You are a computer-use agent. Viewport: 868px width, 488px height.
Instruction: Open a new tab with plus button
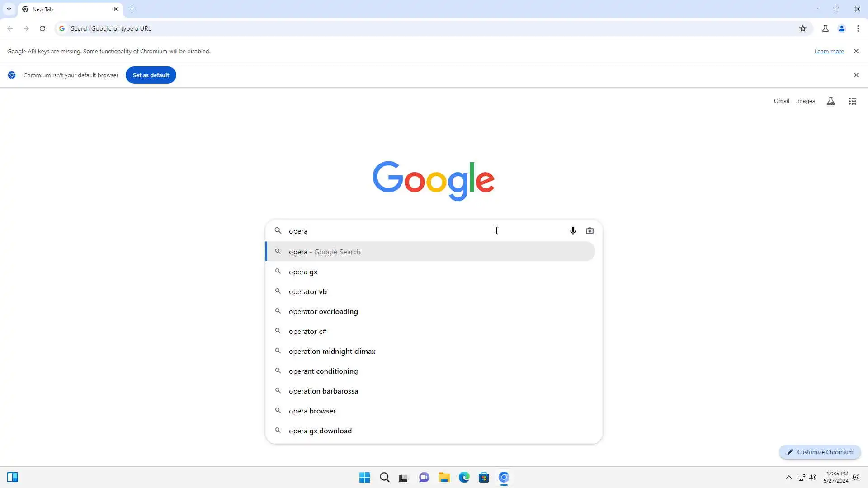pyautogui.click(x=132, y=9)
